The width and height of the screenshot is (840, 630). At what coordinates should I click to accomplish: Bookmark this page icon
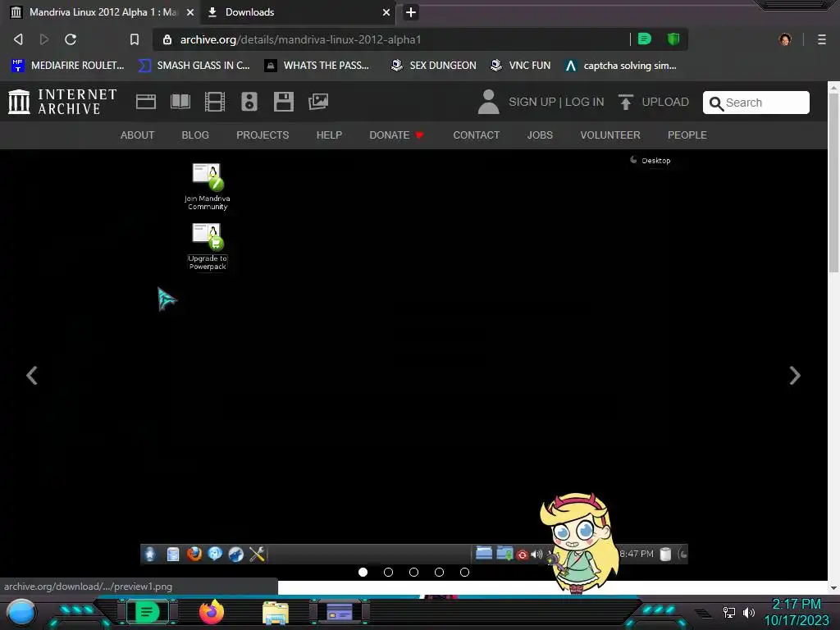coord(135,39)
